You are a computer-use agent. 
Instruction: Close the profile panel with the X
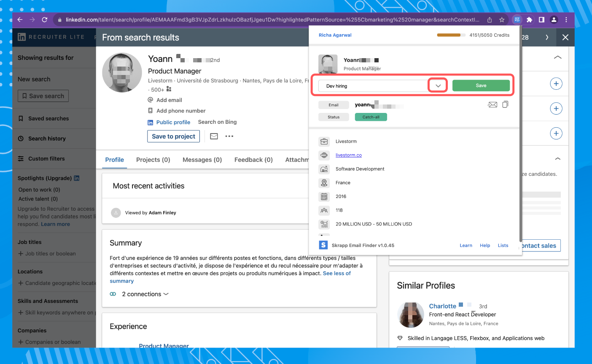tap(565, 37)
